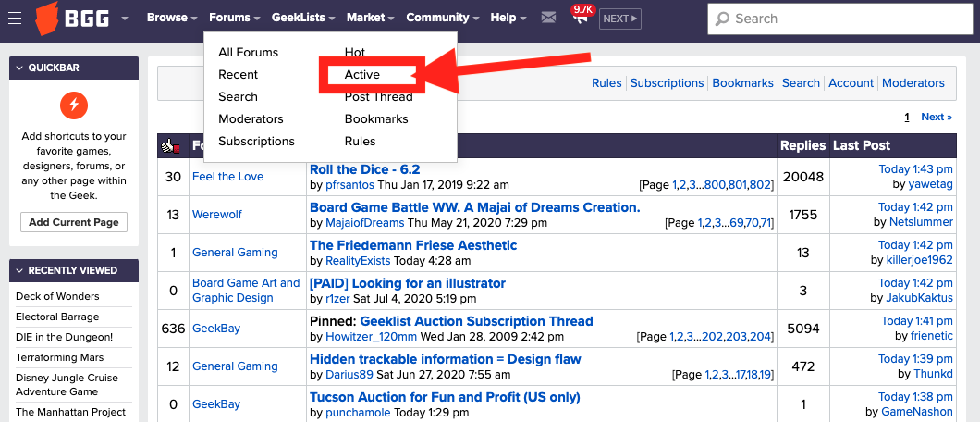View user pfrsantos profile
This screenshot has height=422, width=980.
350,185
